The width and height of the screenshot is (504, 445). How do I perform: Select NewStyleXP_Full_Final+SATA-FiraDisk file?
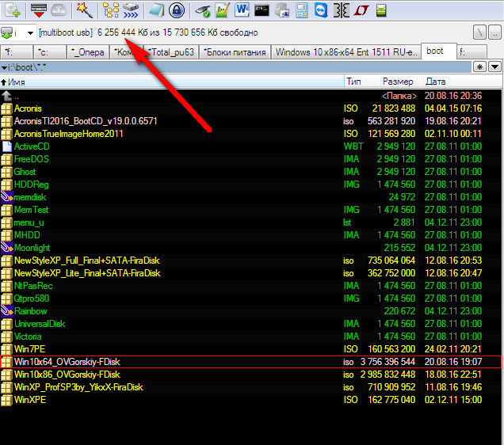click(250, 261)
